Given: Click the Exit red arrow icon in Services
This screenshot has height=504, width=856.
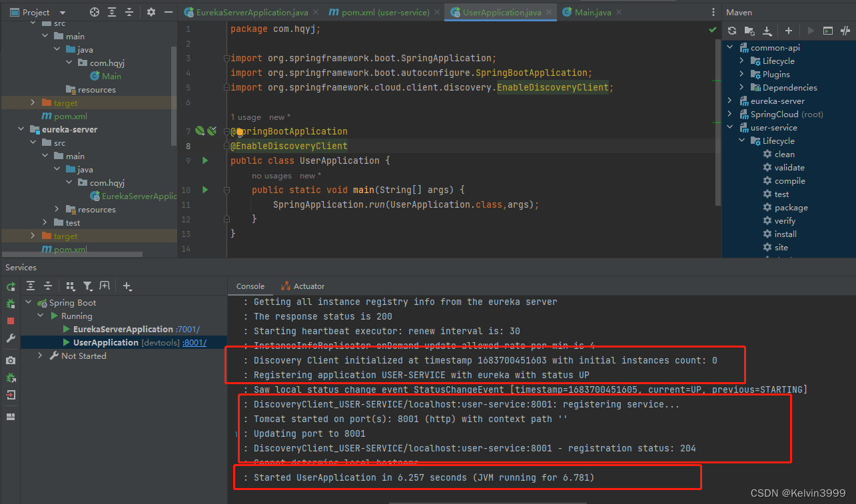Looking at the screenshot, I should (x=11, y=395).
